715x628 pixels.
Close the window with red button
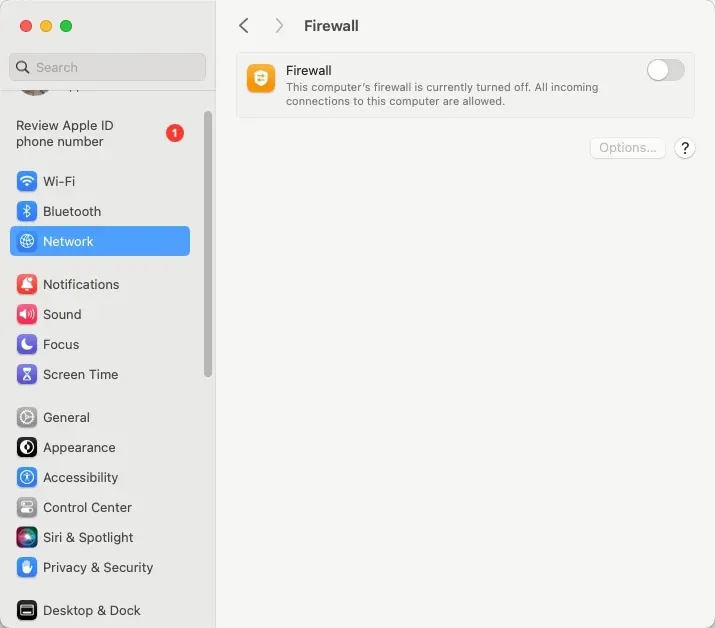pyautogui.click(x=26, y=26)
